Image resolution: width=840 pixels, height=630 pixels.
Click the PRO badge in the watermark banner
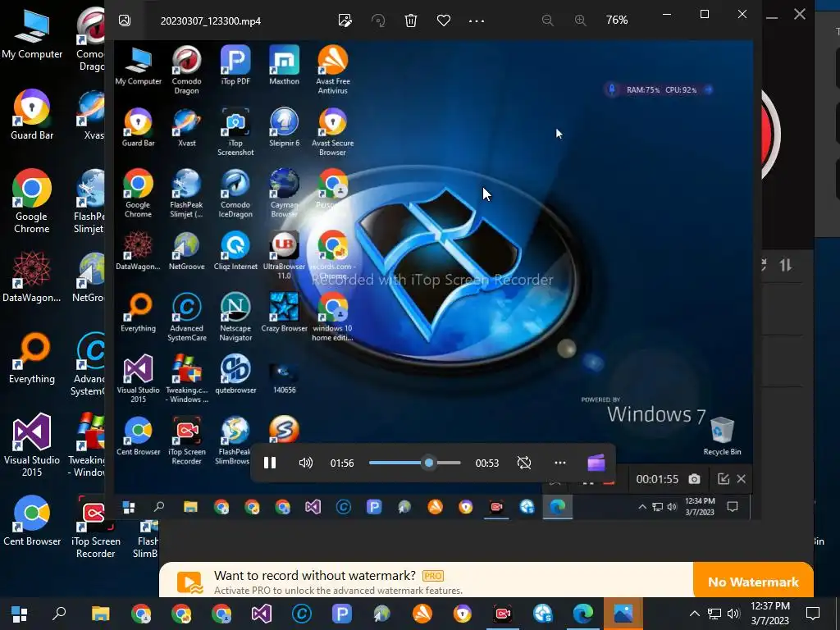pyautogui.click(x=433, y=576)
